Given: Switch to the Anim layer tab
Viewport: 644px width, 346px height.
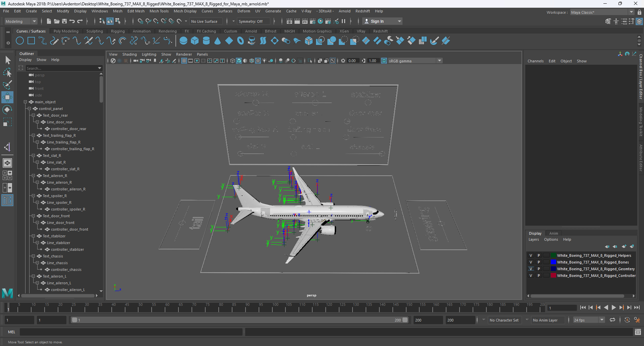Looking at the screenshot, I should [553, 233].
